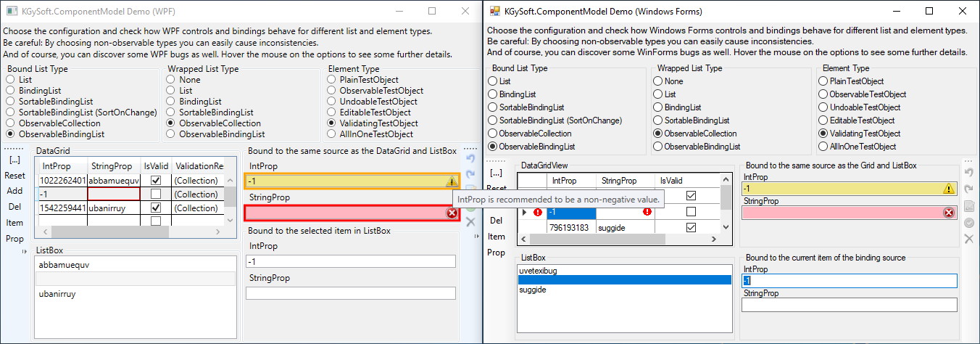The image size is (980, 344).
Task: Click the red error icon in DataGridView row header
Action: [538, 212]
